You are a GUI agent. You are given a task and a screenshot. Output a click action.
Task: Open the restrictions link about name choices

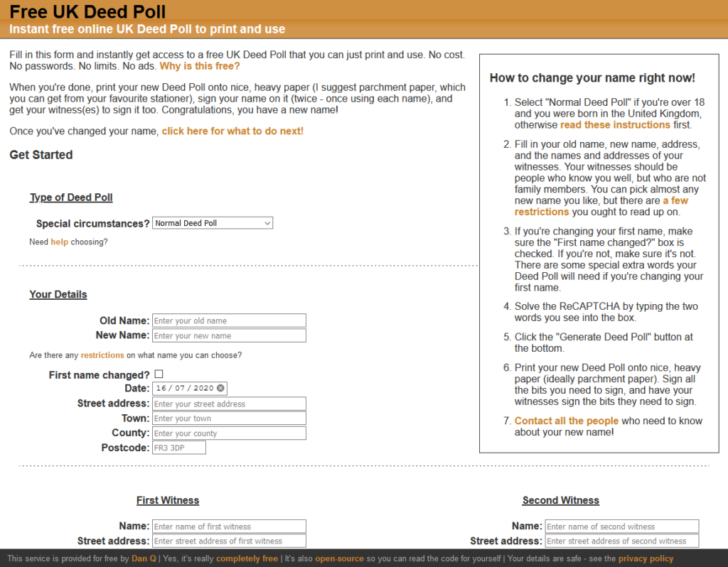(101, 355)
